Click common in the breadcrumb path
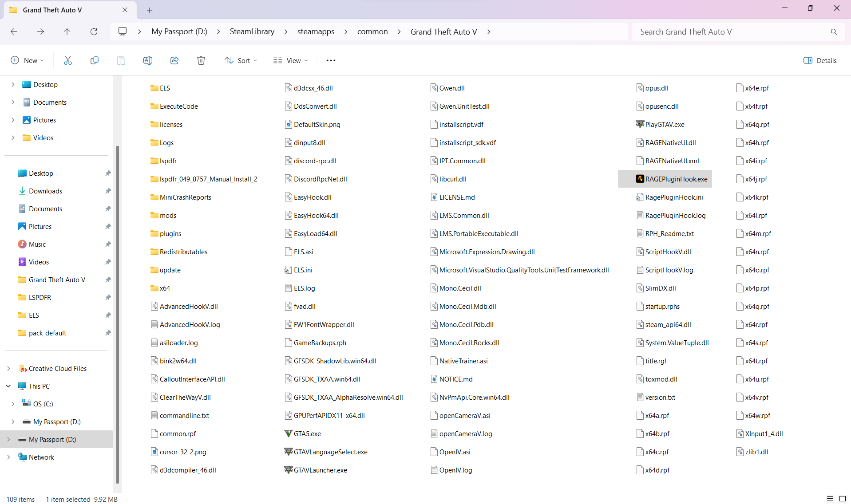 coord(372,31)
